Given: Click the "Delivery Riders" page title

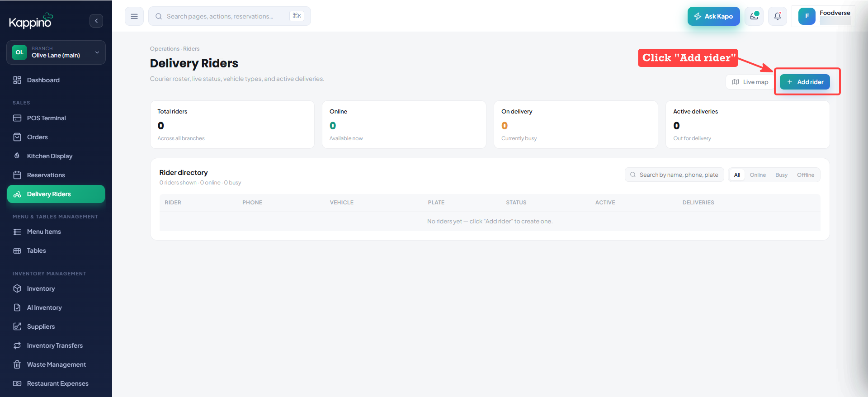Looking at the screenshot, I should (194, 63).
